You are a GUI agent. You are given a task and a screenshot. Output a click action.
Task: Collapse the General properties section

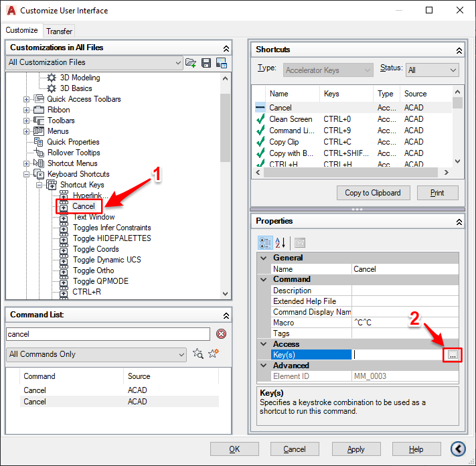pyautogui.click(x=264, y=258)
